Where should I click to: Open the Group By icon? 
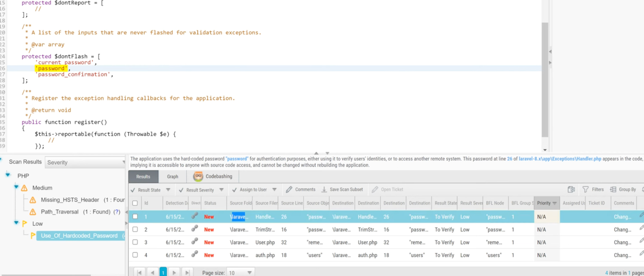(613, 189)
